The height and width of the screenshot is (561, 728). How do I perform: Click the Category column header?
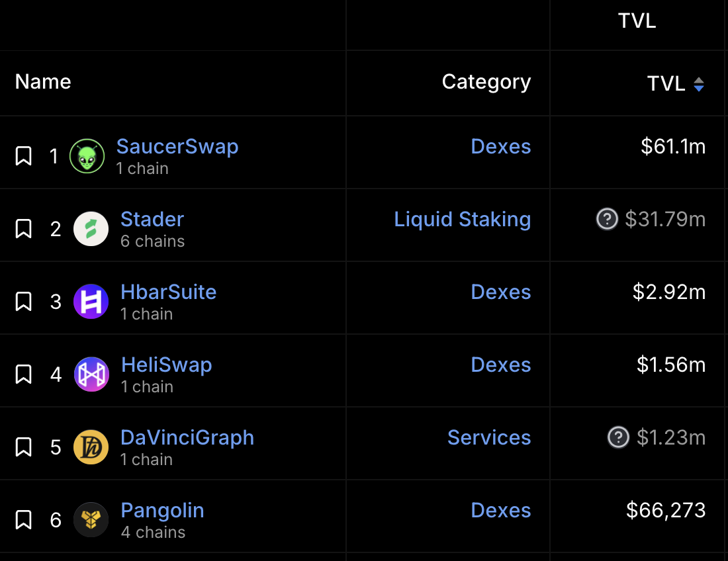[486, 81]
